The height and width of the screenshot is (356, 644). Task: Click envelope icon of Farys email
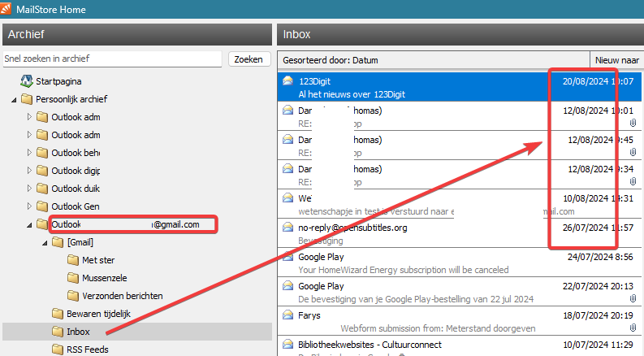287,315
